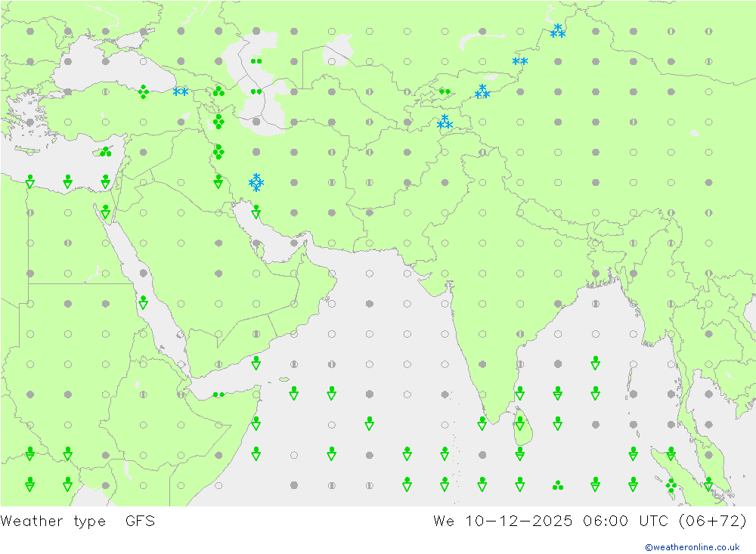This screenshot has width=756, height=554.
Task: Click the two green dots near Gulf of Aden
Action: 218,394
